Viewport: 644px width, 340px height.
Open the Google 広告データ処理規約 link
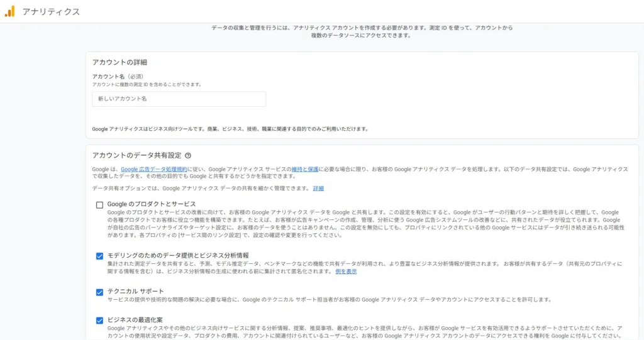point(153,169)
